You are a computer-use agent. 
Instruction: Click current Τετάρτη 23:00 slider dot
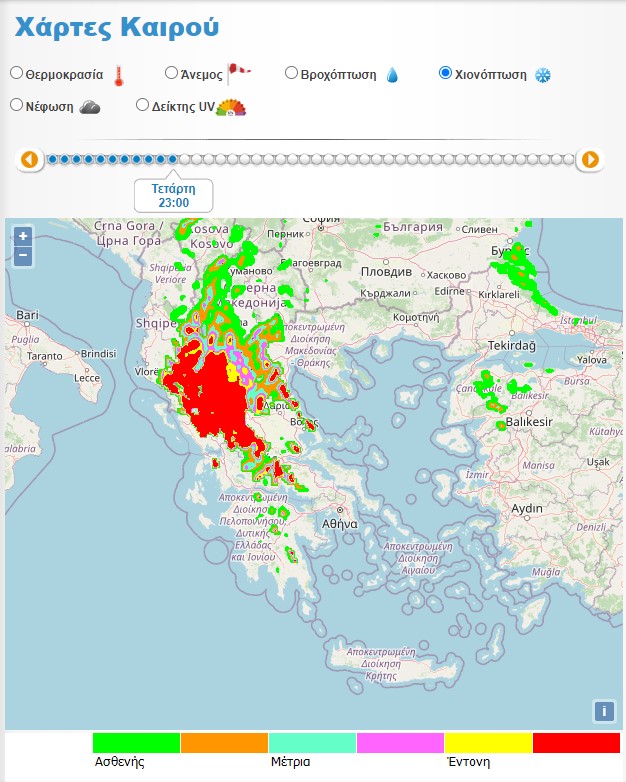[x=173, y=160]
